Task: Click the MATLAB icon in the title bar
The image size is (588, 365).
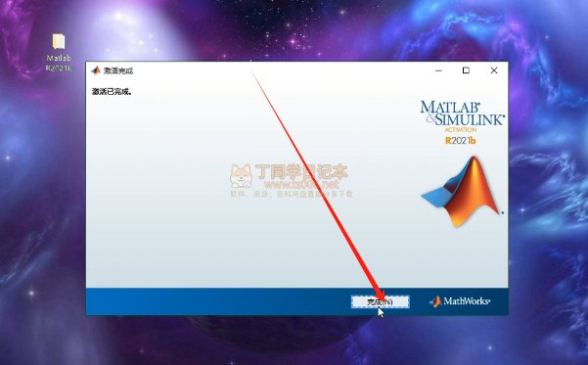Action: pos(96,70)
